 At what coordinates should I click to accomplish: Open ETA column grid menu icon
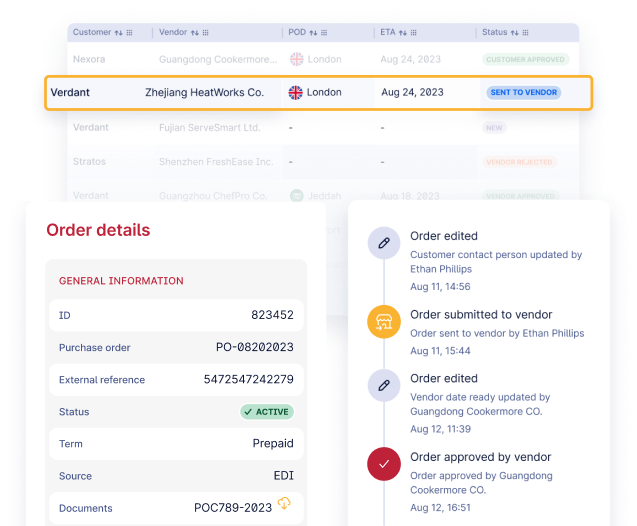414,33
